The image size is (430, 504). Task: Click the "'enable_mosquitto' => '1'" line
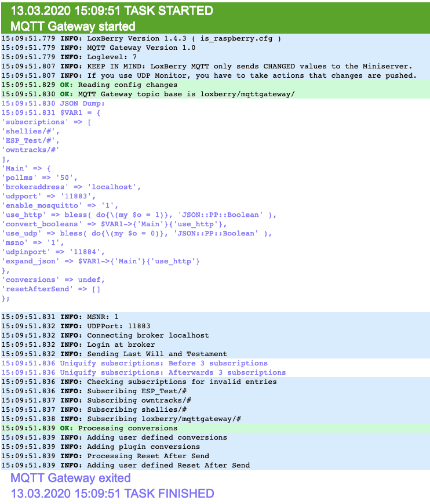point(60,206)
